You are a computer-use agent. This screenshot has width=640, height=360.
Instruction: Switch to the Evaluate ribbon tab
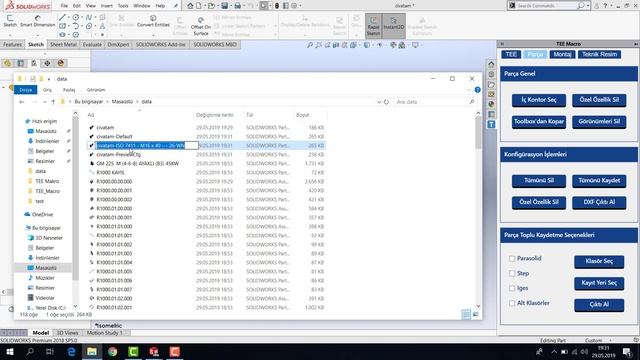[92, 44]
